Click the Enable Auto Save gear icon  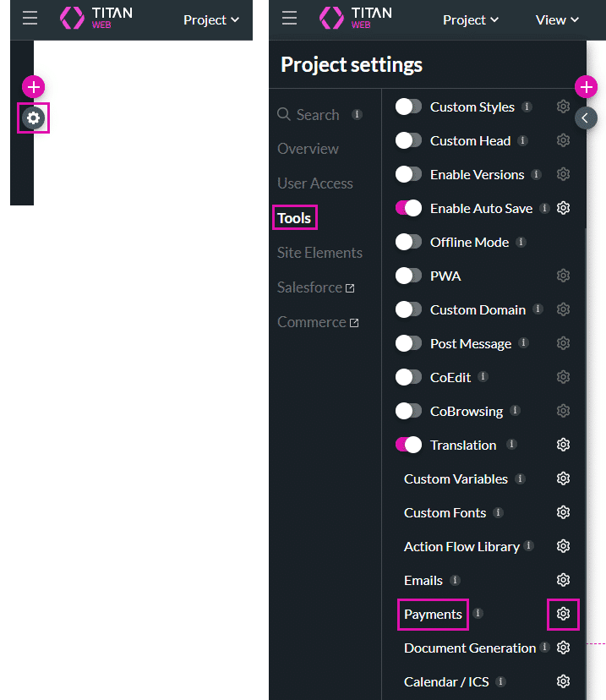564,208
